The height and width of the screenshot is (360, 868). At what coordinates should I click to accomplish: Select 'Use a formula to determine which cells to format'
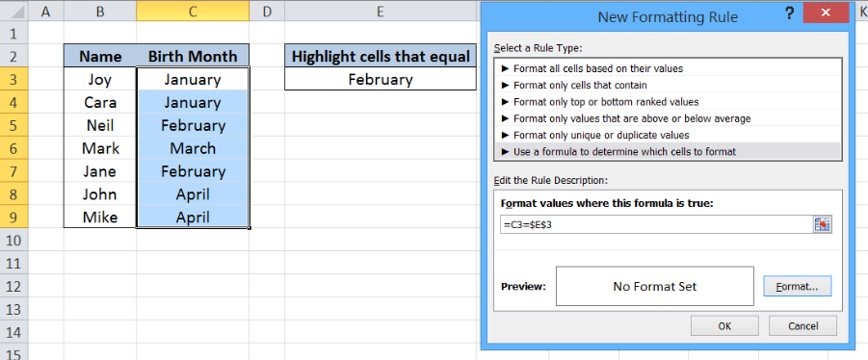click(668, 151)
